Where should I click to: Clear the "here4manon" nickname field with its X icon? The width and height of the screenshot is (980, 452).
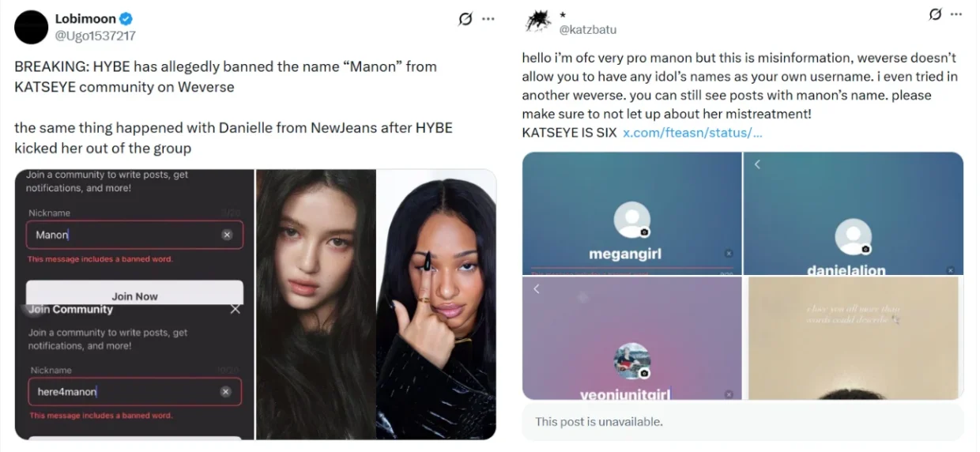tap(225, 392)
